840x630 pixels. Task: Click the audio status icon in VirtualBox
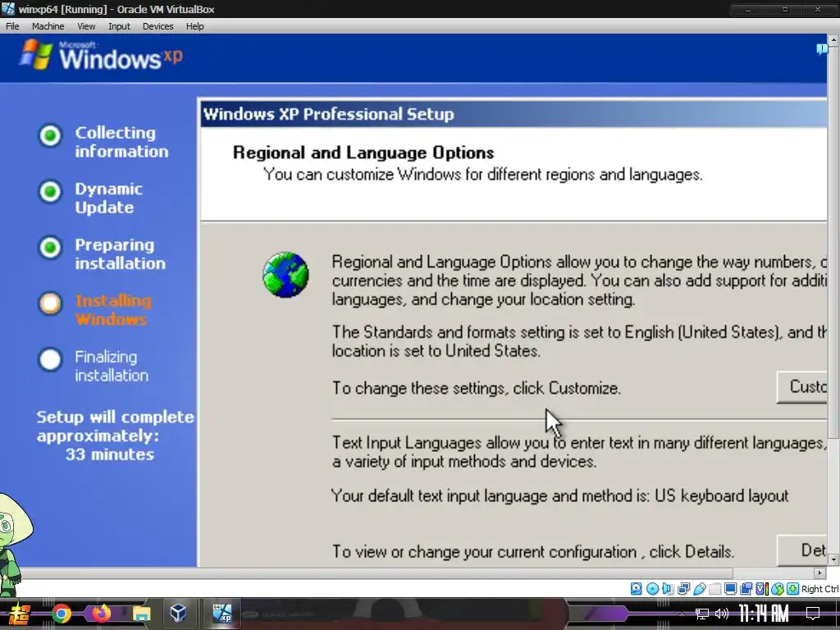(x=668, y=589)
